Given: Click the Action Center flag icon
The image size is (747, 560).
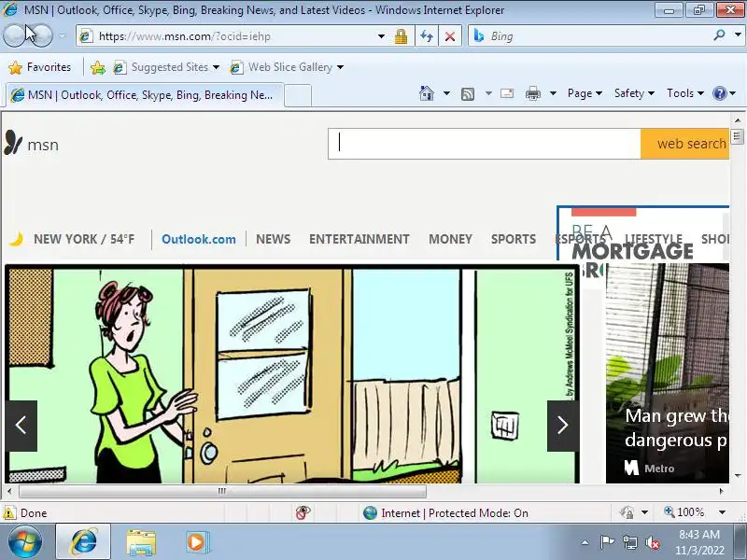Looking at the screenshot, I should coord(607,542).
